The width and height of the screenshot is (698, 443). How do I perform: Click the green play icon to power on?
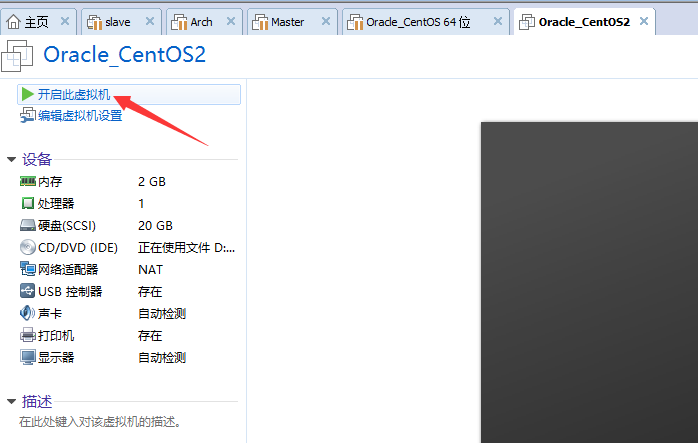pos(28,94)
